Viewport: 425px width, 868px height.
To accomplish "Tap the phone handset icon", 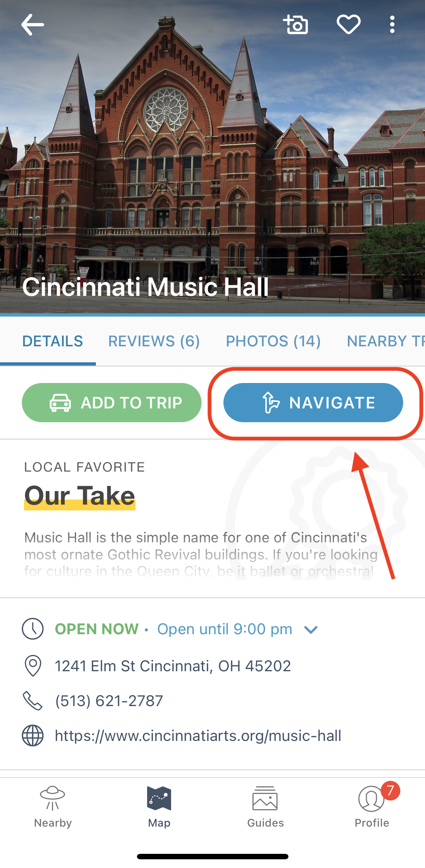I will point(33,701).
